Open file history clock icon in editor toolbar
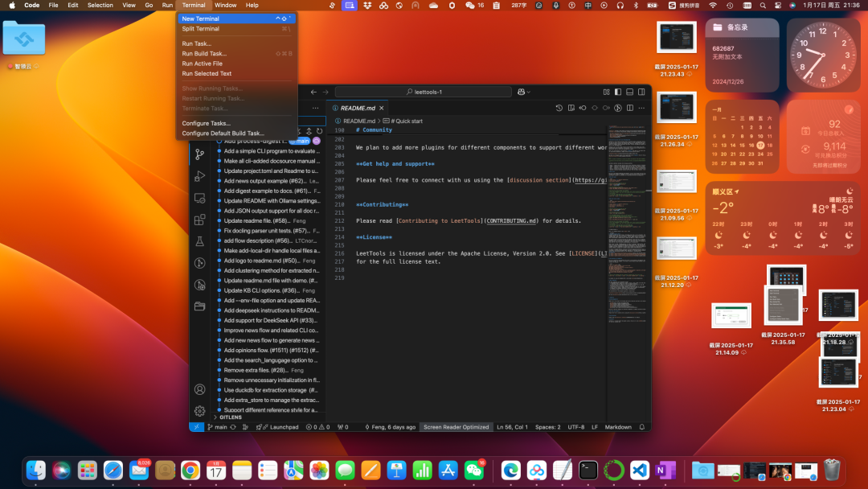868x489 pixels. coord(559,108)
